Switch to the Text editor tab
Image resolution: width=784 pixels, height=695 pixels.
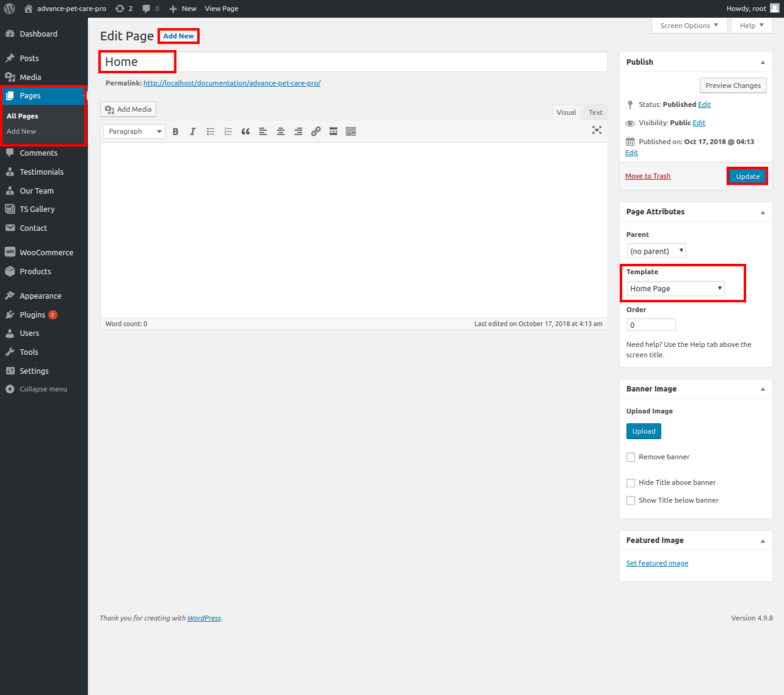click(595, 112)
